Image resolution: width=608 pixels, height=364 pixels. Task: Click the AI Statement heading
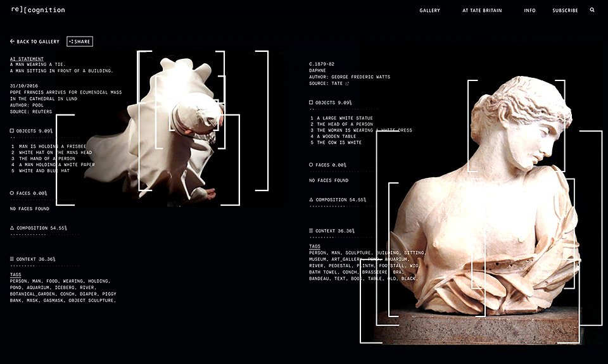pyautogui.click(x=27, y=59)
